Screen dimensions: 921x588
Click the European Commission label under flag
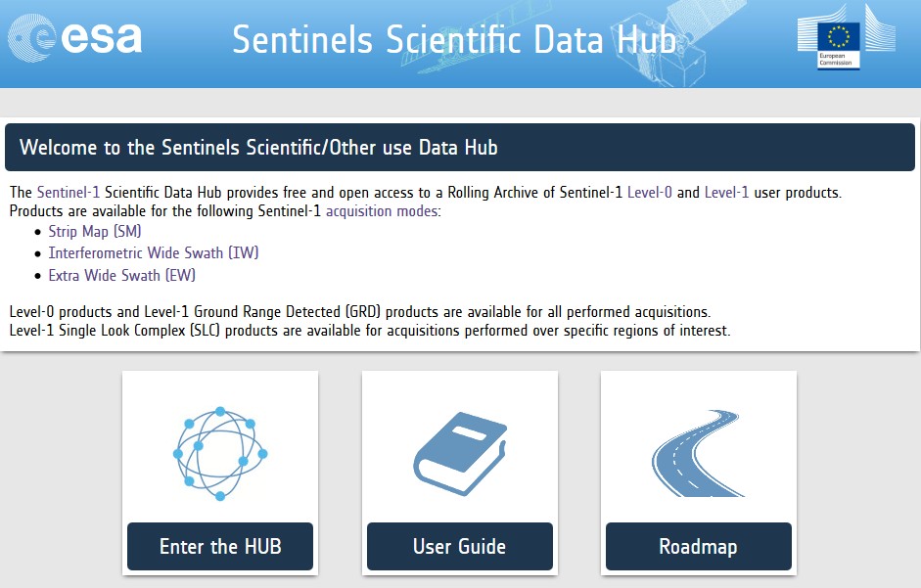[x=835, y=60]
